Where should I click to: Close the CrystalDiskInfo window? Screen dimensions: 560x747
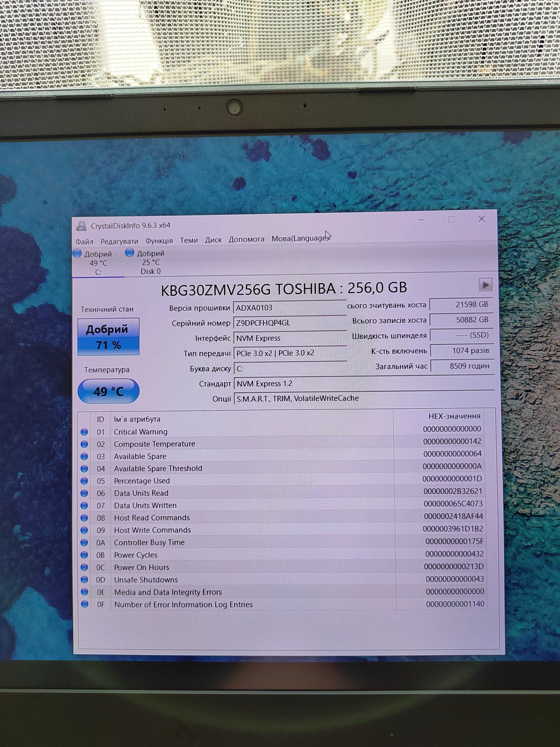tap(482, 219)
